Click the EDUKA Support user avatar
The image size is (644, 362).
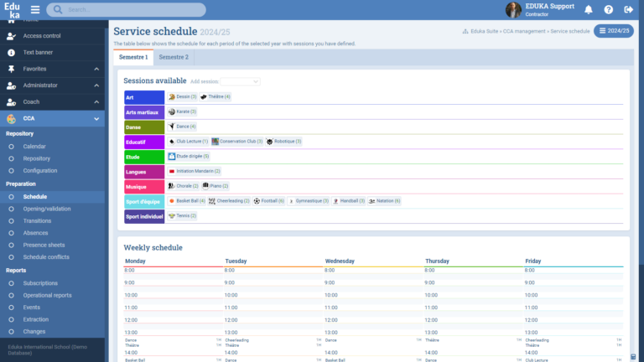(513, 10)
